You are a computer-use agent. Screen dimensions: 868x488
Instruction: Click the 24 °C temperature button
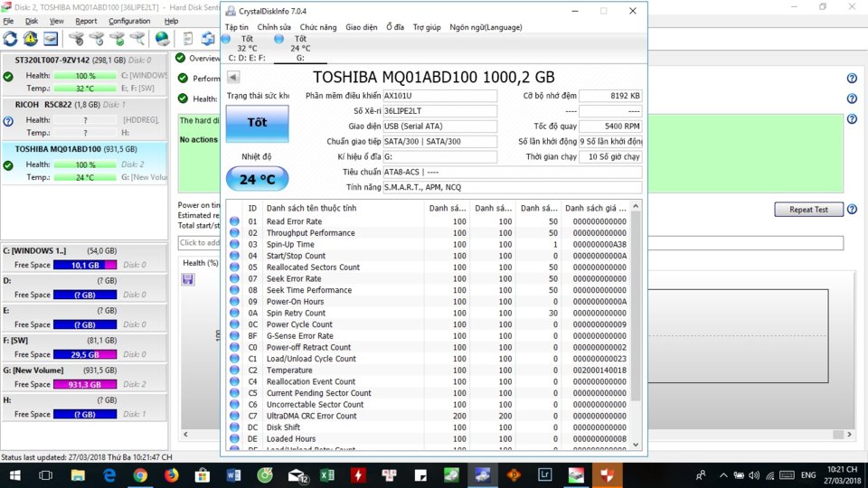[258, 179]
